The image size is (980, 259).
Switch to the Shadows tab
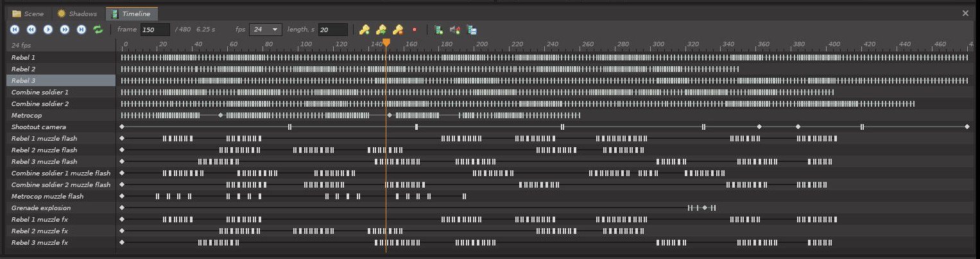[x=77, y=13]
